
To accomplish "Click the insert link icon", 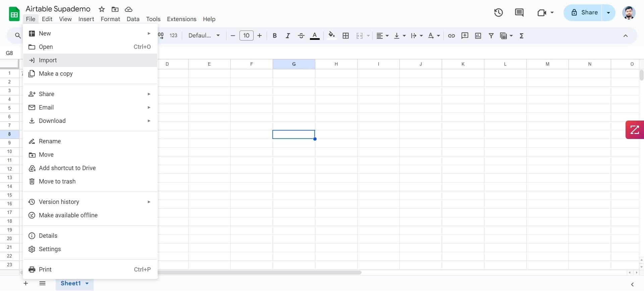I will pos(451,36).
